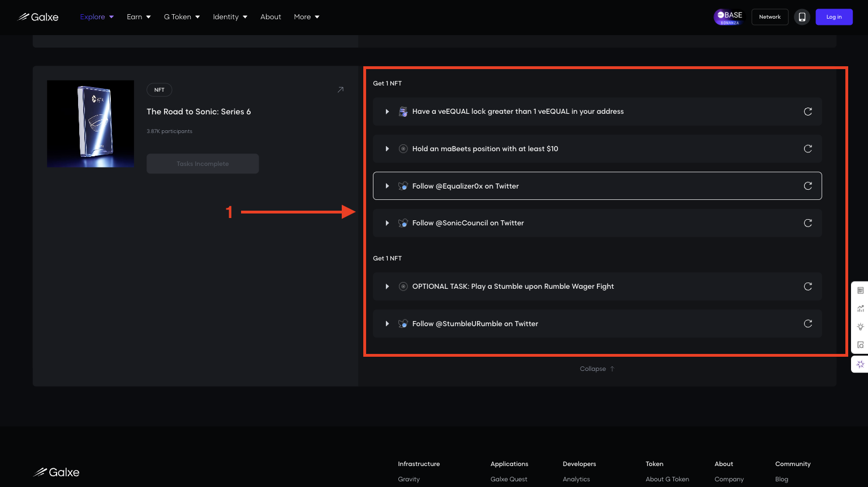Open the analytics chart icon in the sidebar
The height and width of the screenshot is (487, 868).
[860, 308]
